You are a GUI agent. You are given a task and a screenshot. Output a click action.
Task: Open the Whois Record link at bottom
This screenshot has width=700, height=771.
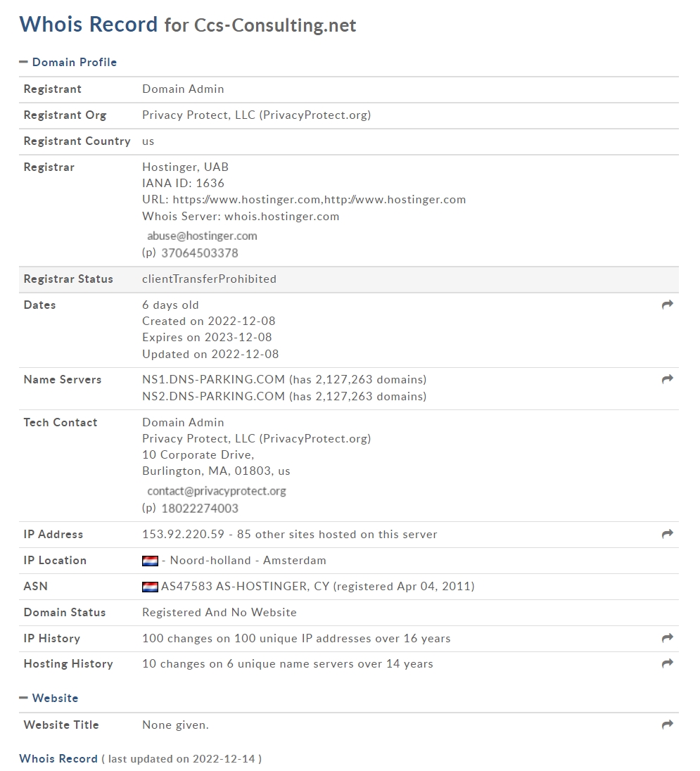click(x=58, y=759)
